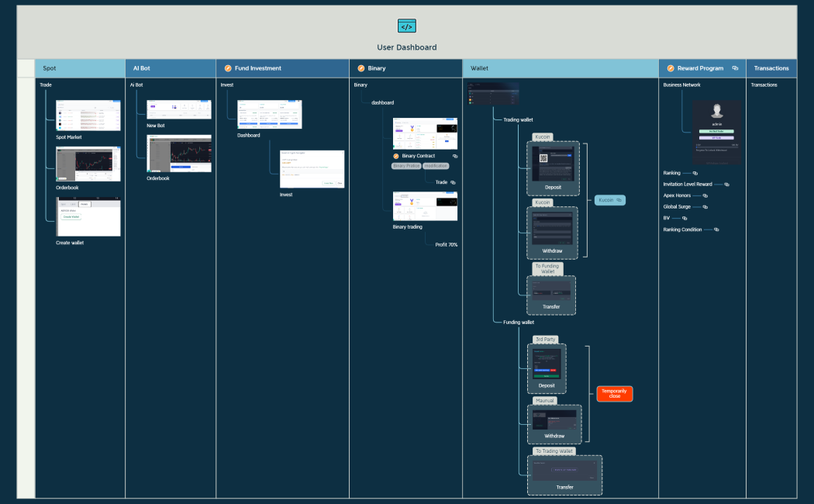Screen dimensions: 814x504
Task: Open the link icon next to Ranking Condition
Action: (x=716, y=230)
